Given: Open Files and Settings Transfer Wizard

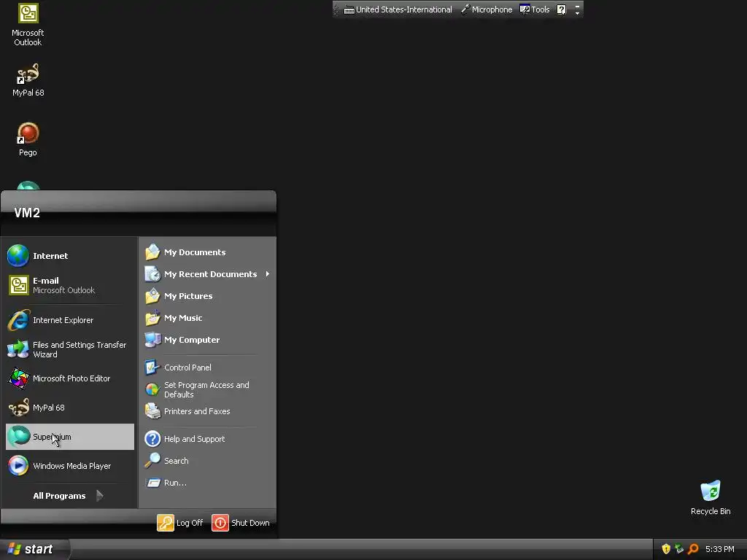Looking at the screenshot, I should coord(70,349).
